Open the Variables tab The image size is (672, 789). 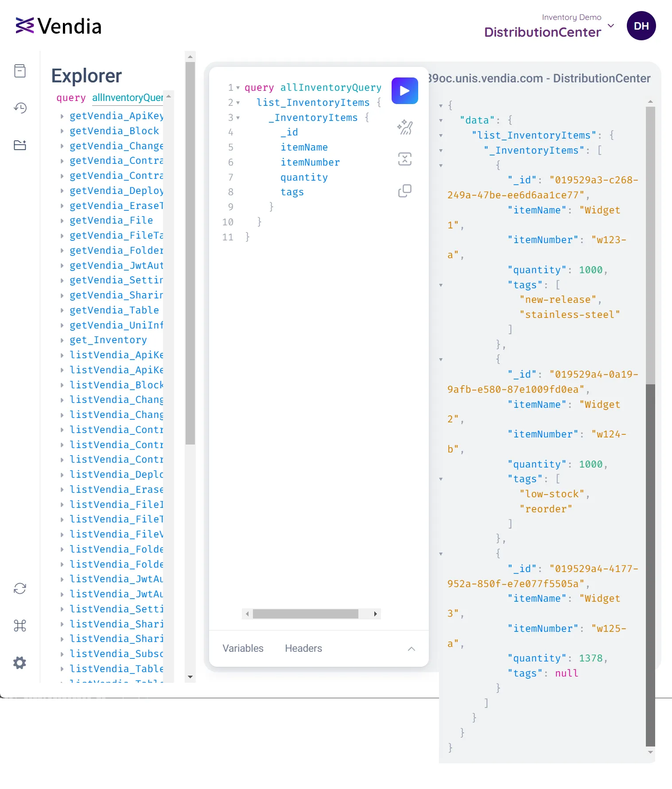[x=243, y=648]
